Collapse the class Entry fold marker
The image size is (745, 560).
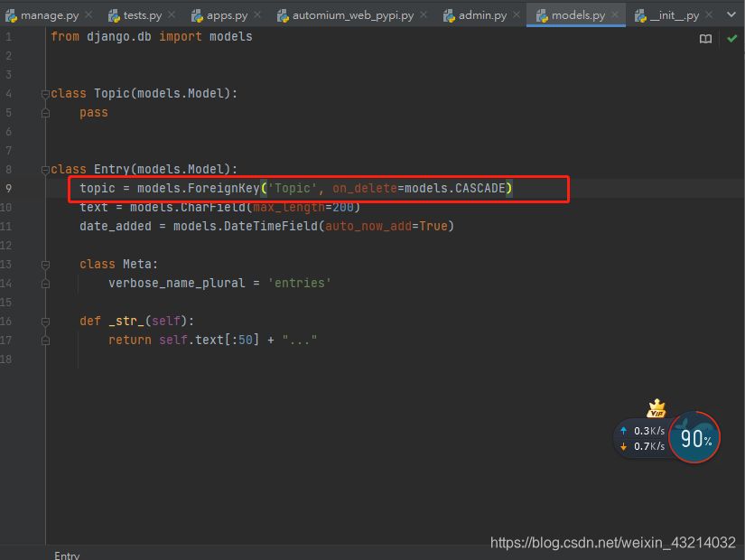(45, 170)
